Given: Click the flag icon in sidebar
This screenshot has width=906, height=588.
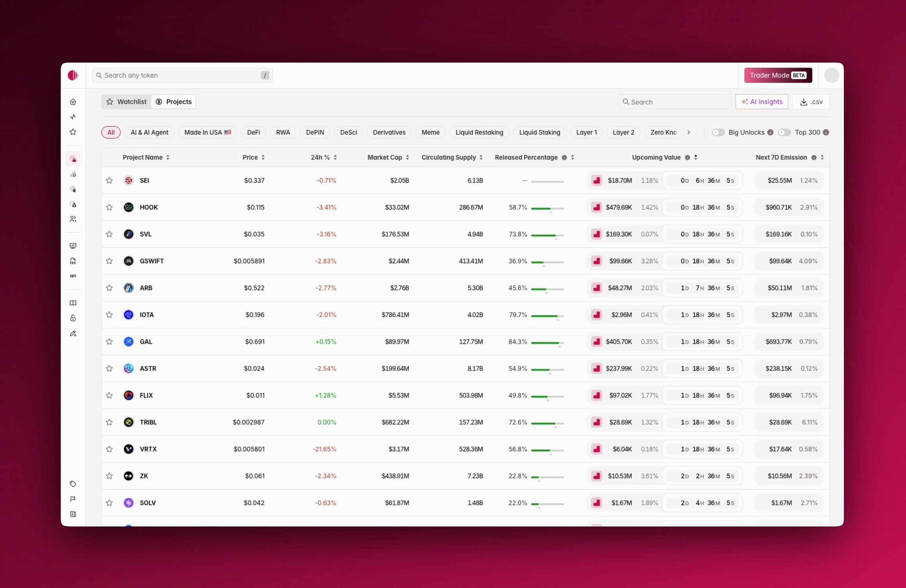Looking at the screenshot, I should tap(73, 499).
